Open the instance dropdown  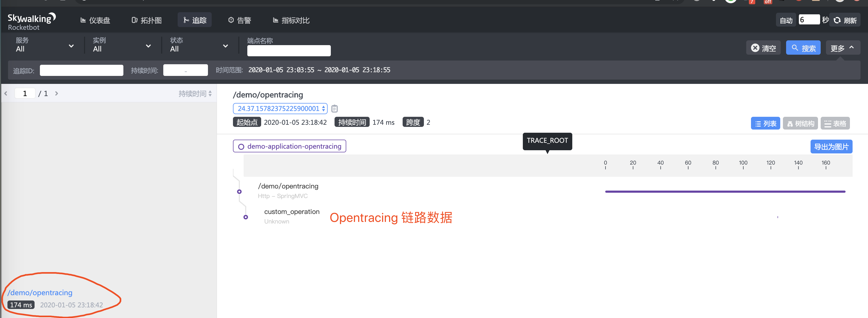pyautogui.click(x=122, y=45)
